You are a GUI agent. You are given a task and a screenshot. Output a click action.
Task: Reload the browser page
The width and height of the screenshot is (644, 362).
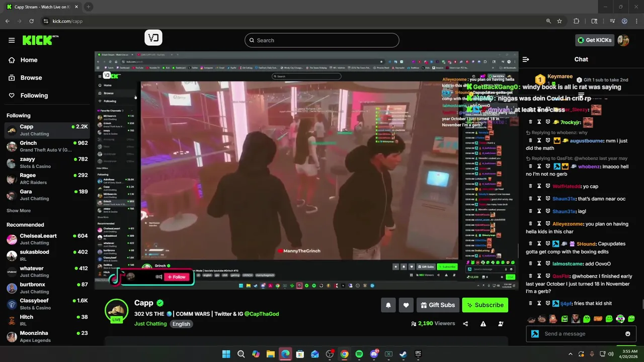point(31,21)
